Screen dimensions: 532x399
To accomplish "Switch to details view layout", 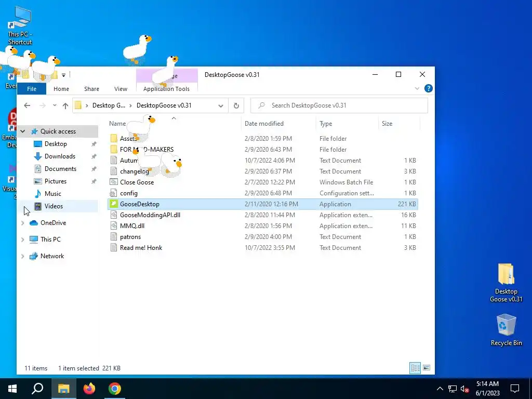I will click(x=415, y=368).
